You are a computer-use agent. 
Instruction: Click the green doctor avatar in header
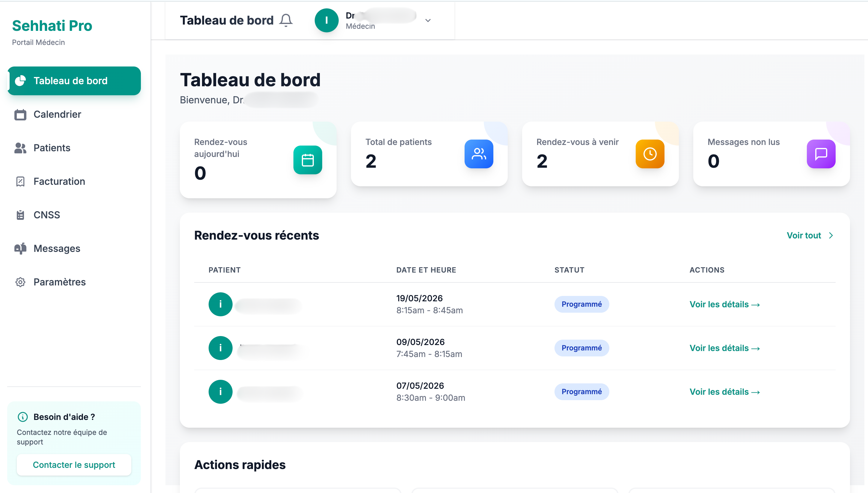pyautogui.click(x=326, y=20)
